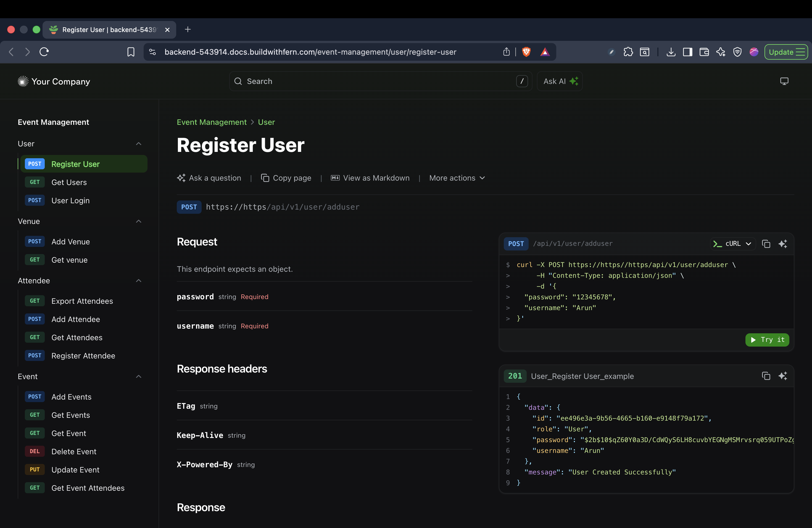Image resolution: width=812 pixels, height=528 pixels.
Task: Click the password request parameter
Action: pos(195,297)
